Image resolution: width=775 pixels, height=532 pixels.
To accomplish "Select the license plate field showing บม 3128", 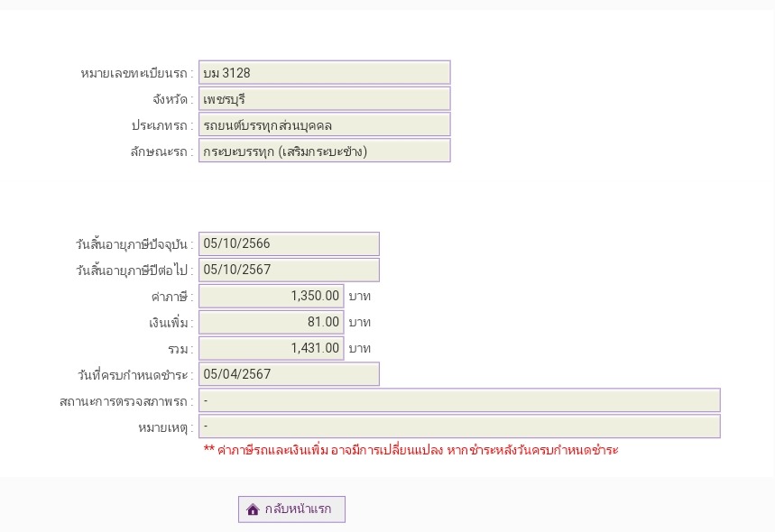I will pyautogui.click(x=324, y=73).
